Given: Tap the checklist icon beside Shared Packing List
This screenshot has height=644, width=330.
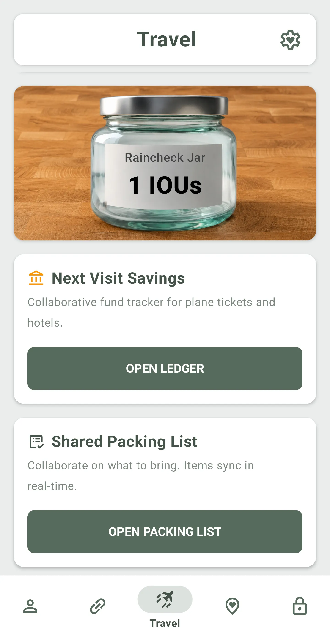Looking at the screenshot, I should click(x=36, y=442).
